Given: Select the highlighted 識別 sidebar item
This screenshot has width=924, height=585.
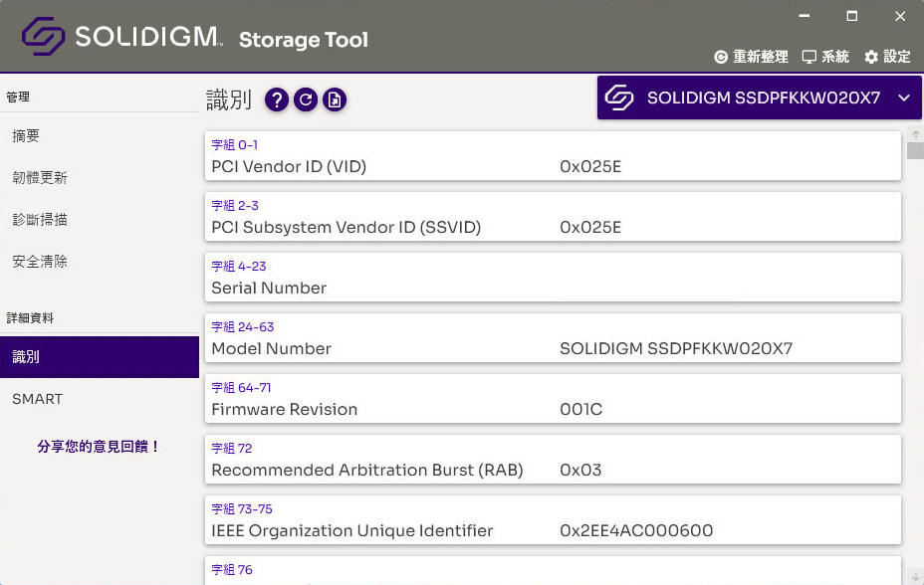Looking at the screenshot, I should 100,357.
